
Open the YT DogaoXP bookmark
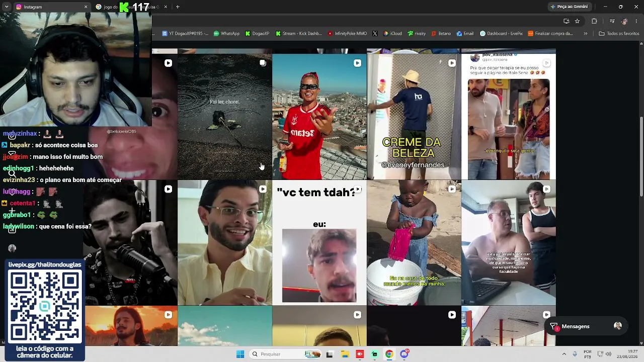(x=185, y=34)
